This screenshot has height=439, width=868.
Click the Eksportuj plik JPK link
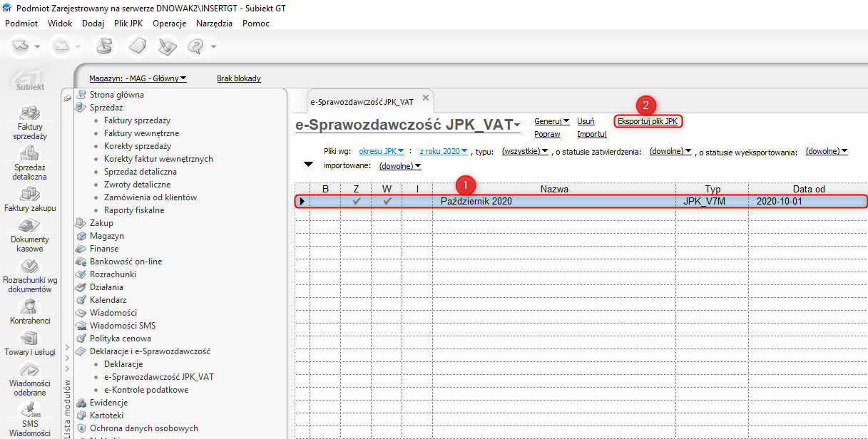(x=648, y=121)
